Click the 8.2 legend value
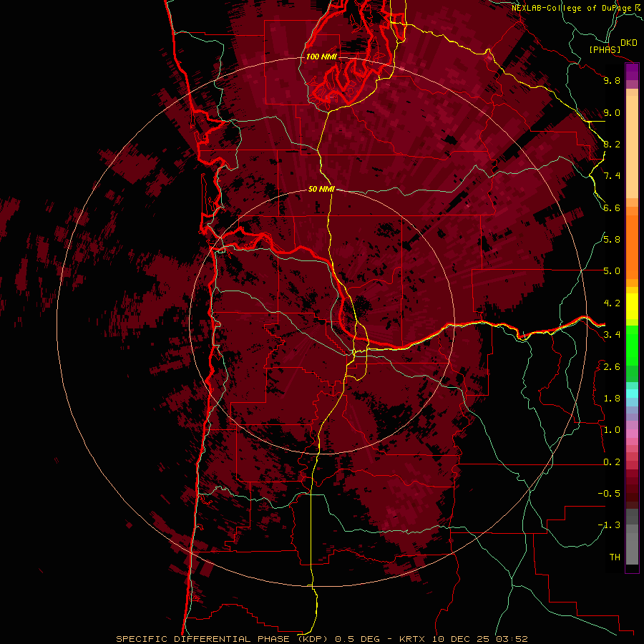The height and width of the screenshot is (644, 644). pyautogui.click(x=612, y=144)
